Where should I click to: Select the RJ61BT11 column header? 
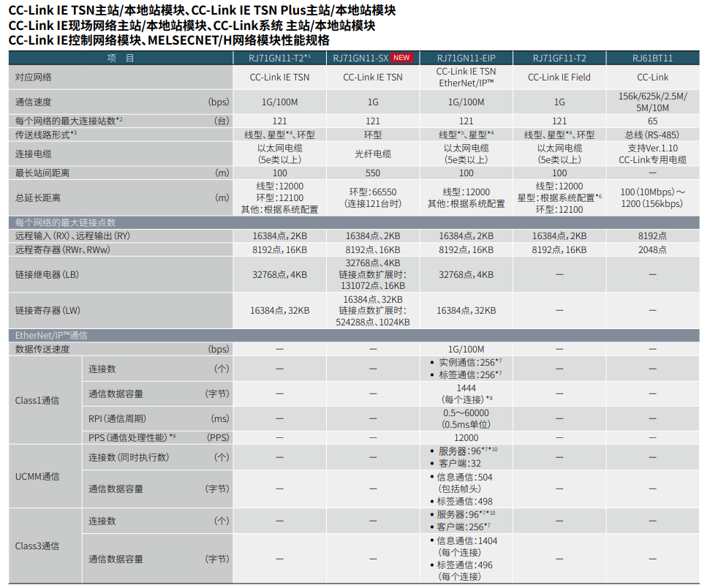click(x=652, y=58)
